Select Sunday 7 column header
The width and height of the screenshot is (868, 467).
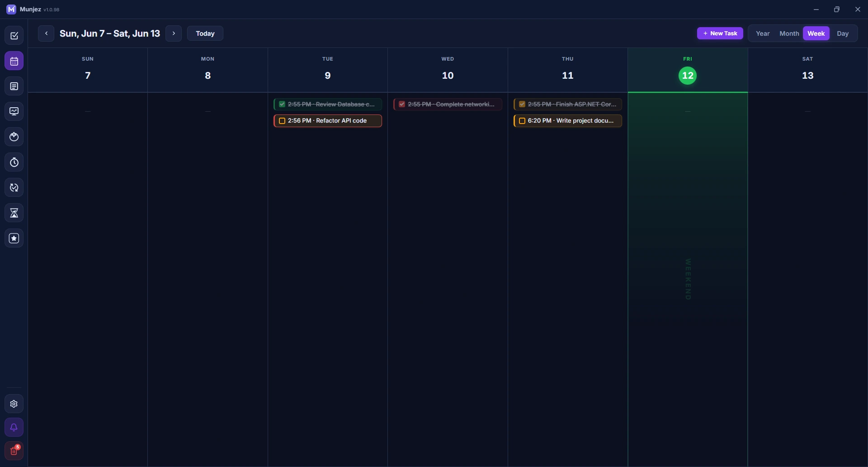point(88,70)
